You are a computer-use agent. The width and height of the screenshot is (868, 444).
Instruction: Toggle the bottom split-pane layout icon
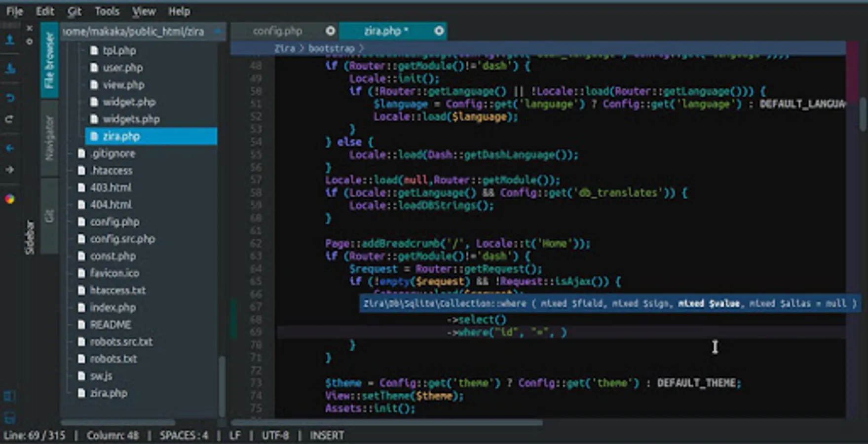(9, 418)
